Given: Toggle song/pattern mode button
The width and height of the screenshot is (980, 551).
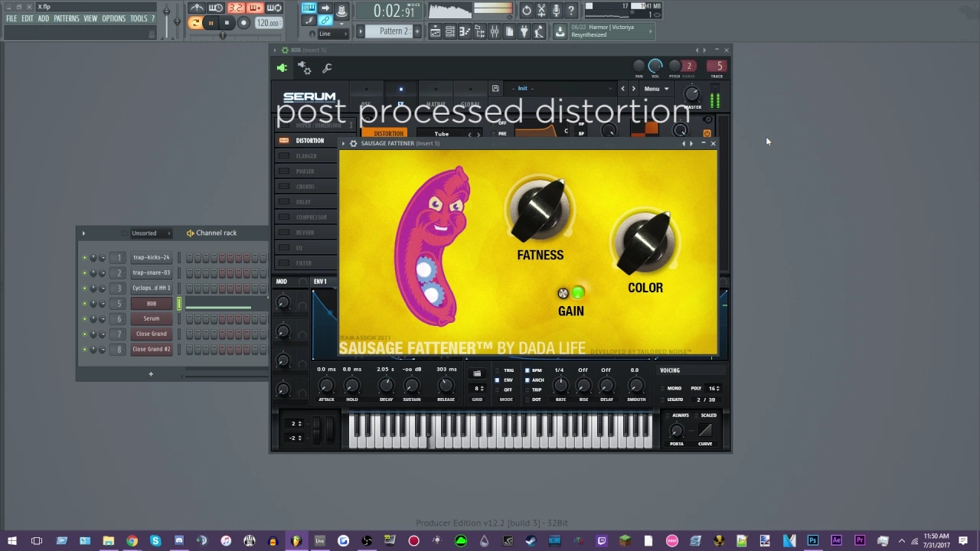Looking at the screenshot, I should (195, 23).
